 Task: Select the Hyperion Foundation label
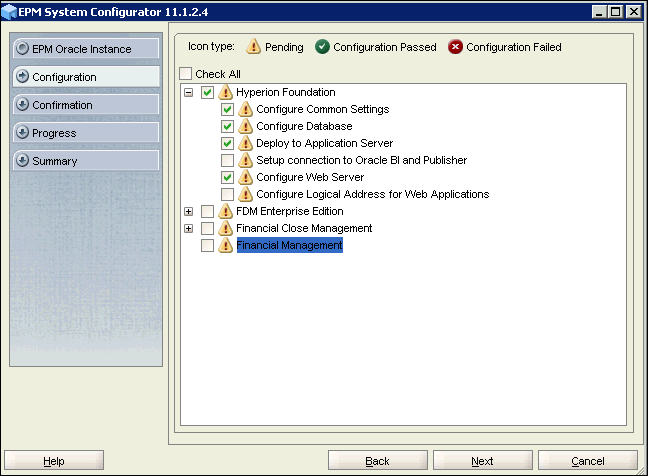pos(286,92)
